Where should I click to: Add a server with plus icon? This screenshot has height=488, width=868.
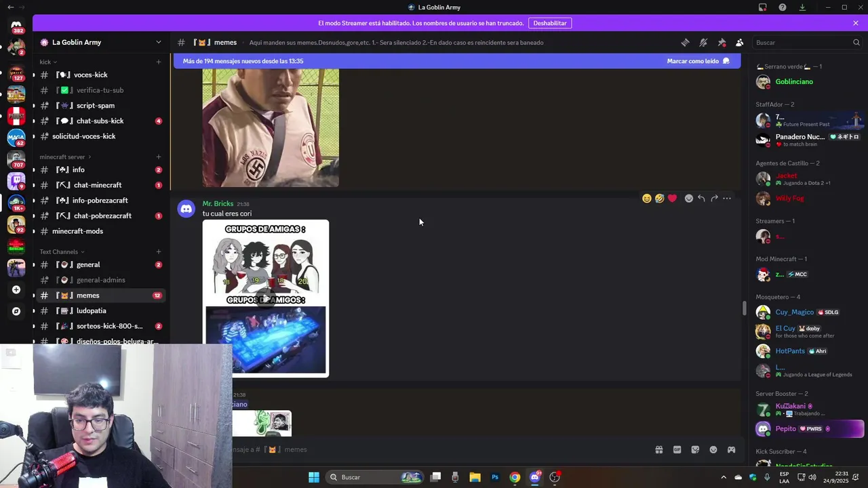[x=16, y=289]
